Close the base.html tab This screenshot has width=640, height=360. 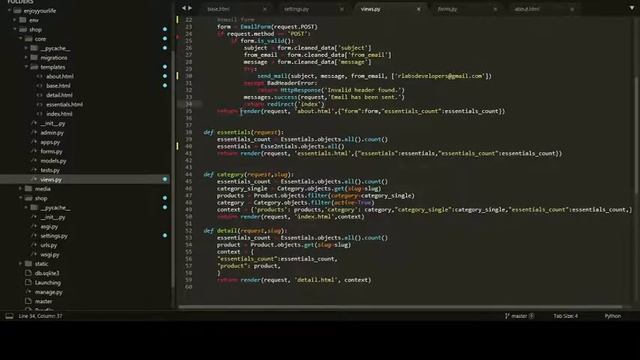tap(265, 9)
